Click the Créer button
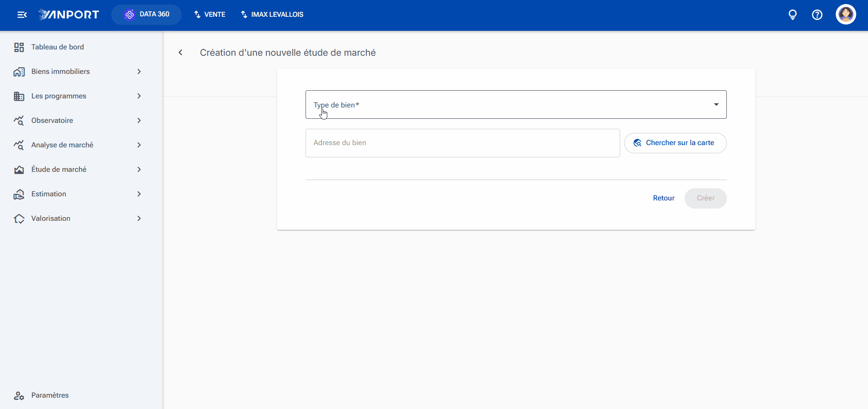The height and width of the screenshot is (409, 868). click(x=705, y=198)
